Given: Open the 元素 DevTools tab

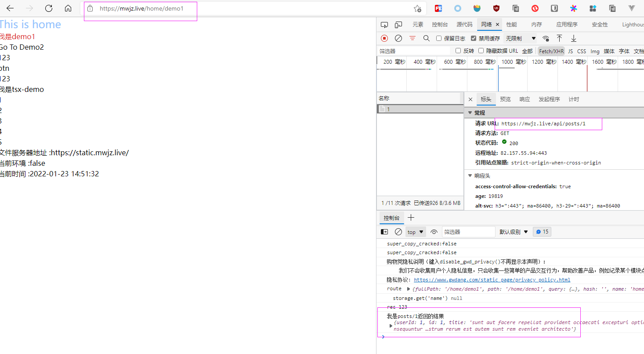Looking at the screenshot, I should tap(418, 25).
